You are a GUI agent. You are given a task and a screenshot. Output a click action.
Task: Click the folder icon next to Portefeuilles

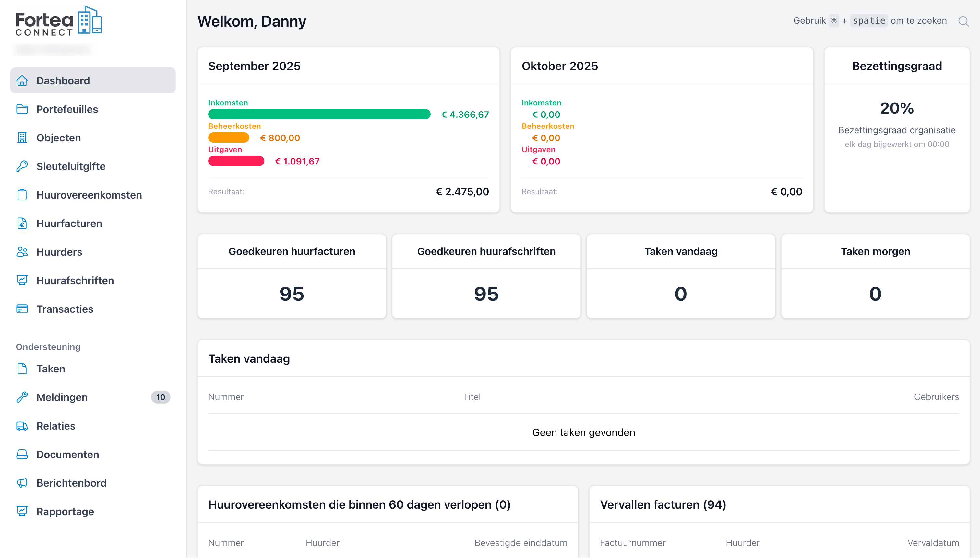22,109
